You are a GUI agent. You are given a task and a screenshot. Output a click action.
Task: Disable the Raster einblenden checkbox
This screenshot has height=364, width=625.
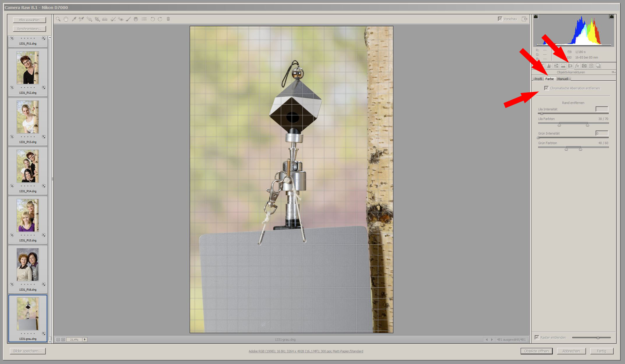click(x=537, y=338)
